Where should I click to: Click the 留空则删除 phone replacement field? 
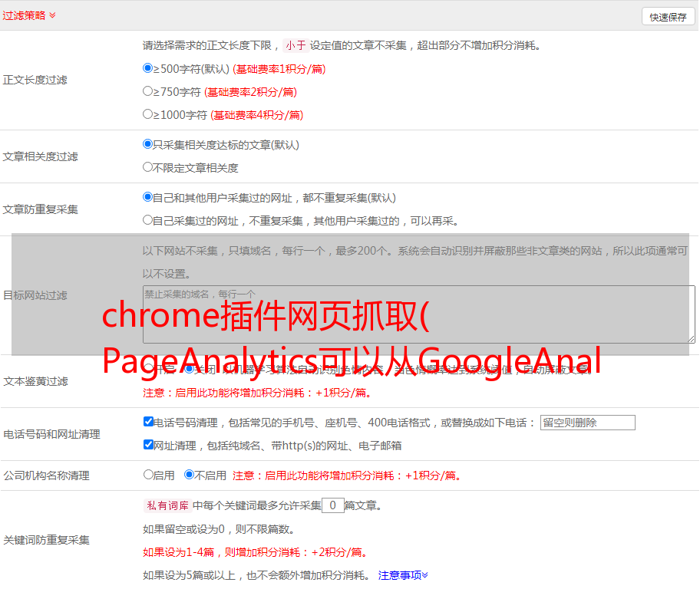coord(587,423)
